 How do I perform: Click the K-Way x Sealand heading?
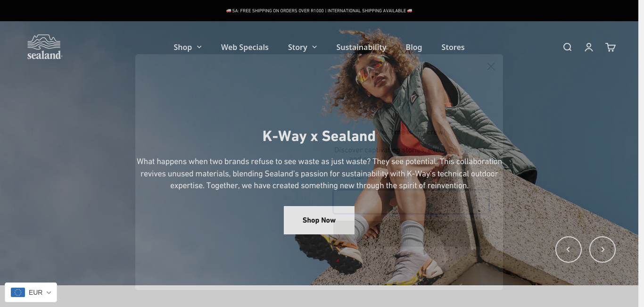319,136
